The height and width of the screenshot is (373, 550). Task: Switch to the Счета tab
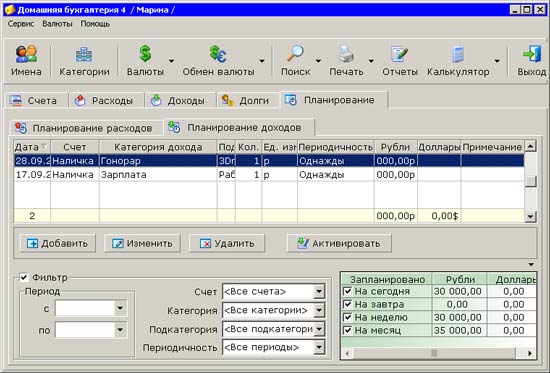tap(36, 101)
